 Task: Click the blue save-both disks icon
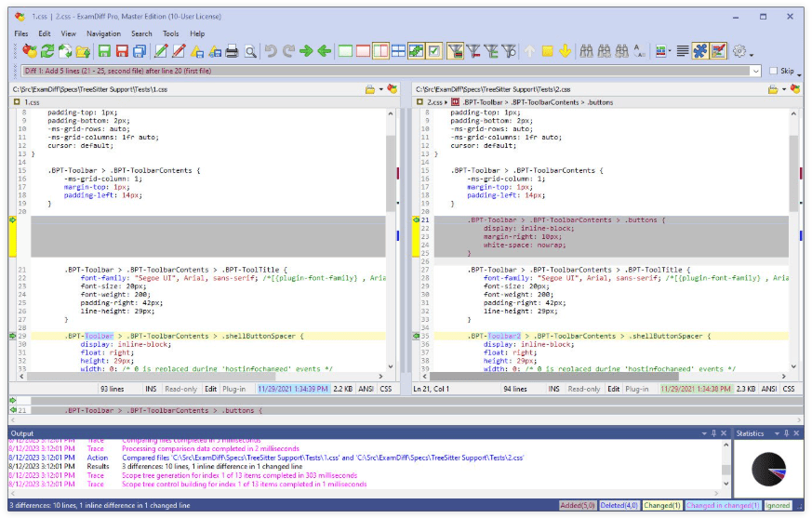(x=140, y=51)
